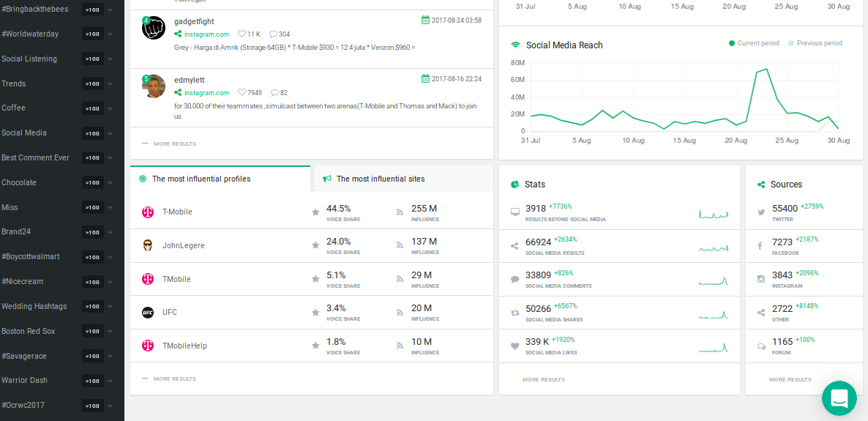Open the chat support bubble icon

[839, 398]
